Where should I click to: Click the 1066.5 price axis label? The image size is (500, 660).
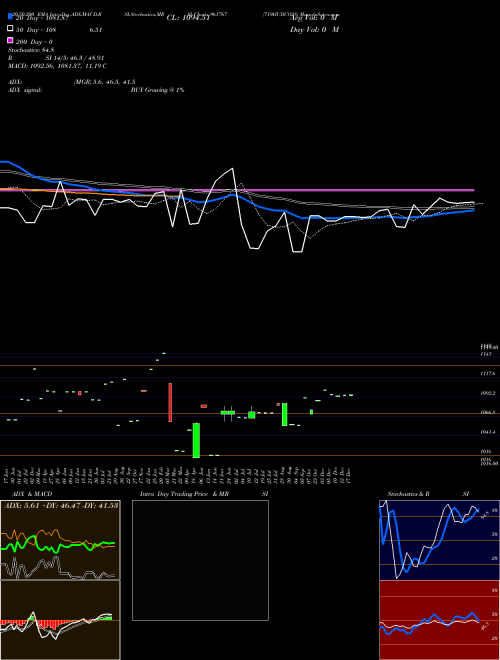[x=488, y=412]
